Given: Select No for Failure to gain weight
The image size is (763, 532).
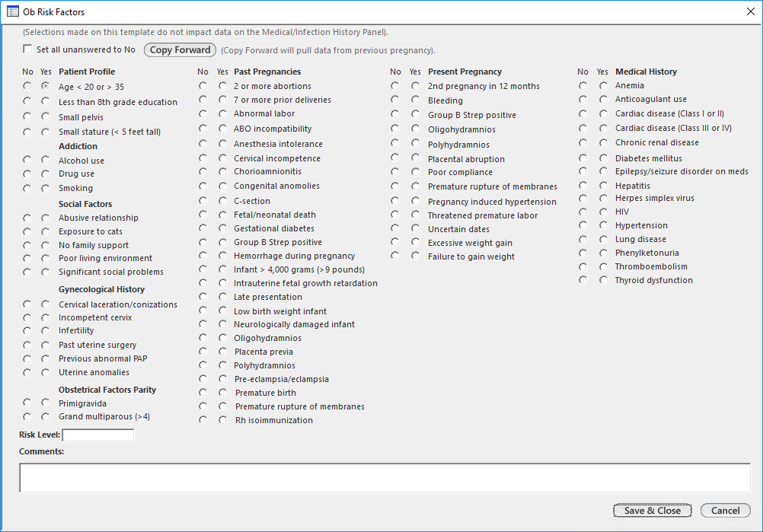Looking at the screenshot, I should coord(394,255).
